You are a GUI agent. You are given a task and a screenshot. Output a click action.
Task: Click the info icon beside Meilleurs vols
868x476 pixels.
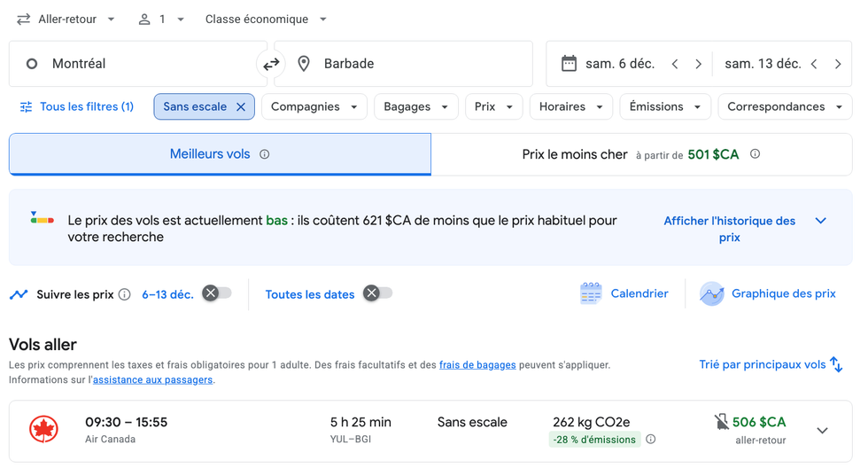264,154
